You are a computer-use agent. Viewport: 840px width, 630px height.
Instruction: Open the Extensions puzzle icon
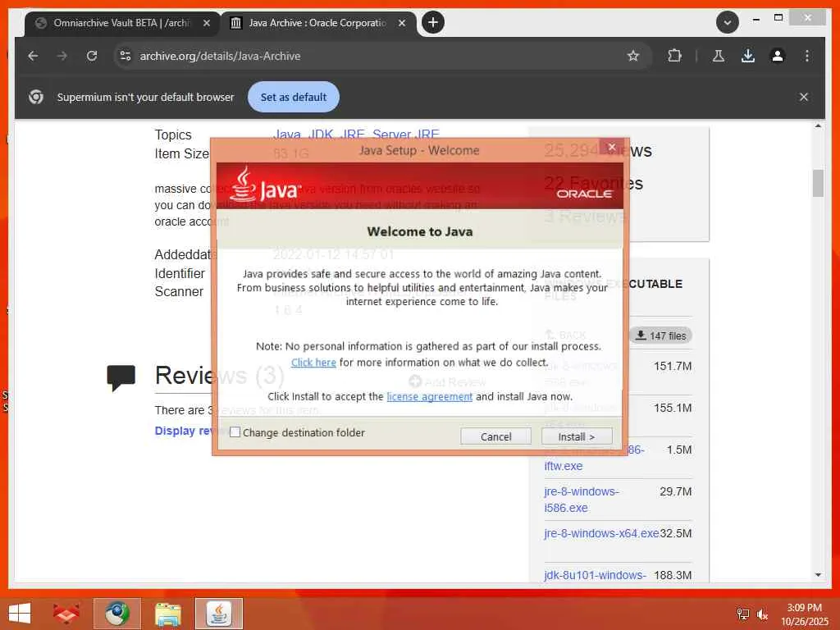(x=674, y=56)
